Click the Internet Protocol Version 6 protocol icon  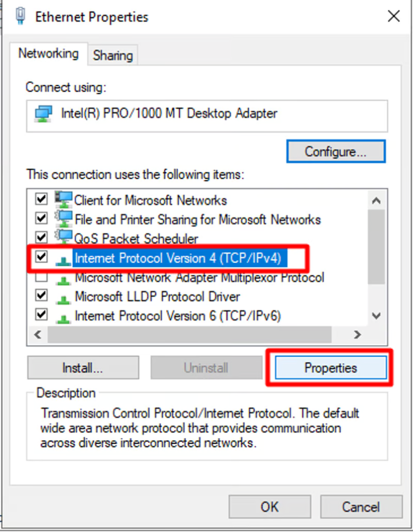[x=63, y=318]
